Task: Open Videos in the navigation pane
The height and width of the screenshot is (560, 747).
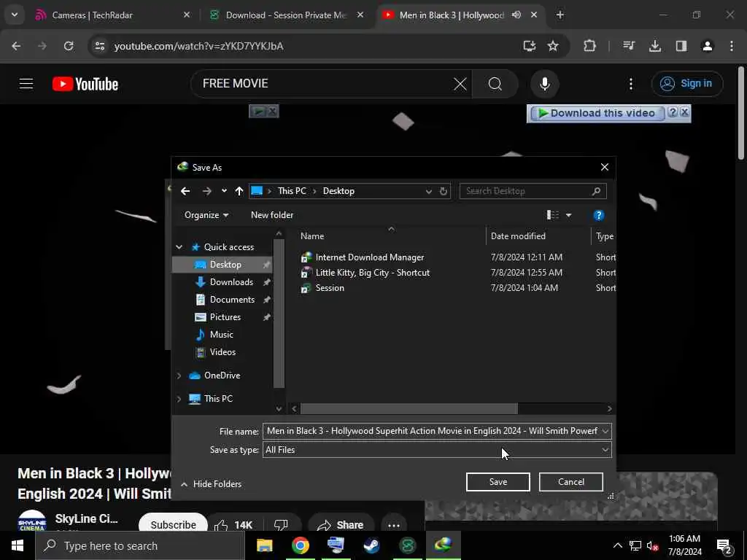Action: 222,352
